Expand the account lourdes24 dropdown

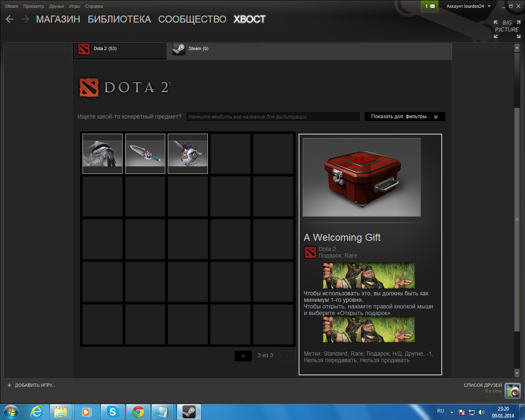coord(469,6)
